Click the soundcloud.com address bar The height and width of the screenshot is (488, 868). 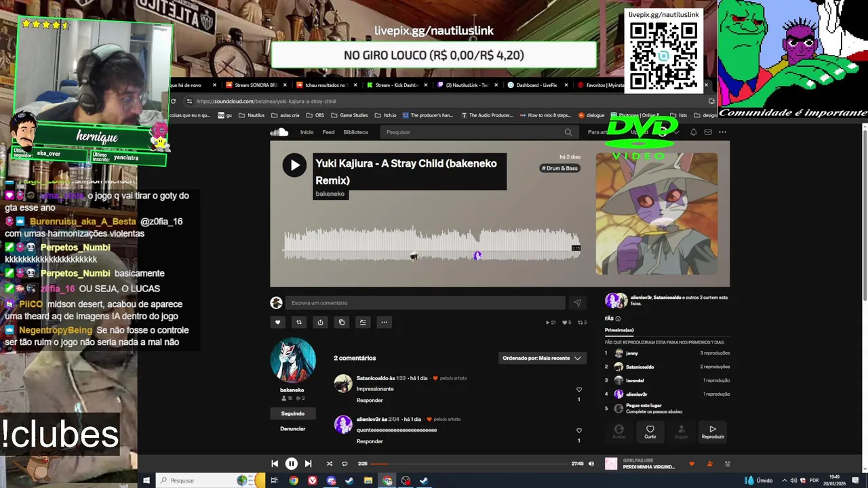[444, 101]
